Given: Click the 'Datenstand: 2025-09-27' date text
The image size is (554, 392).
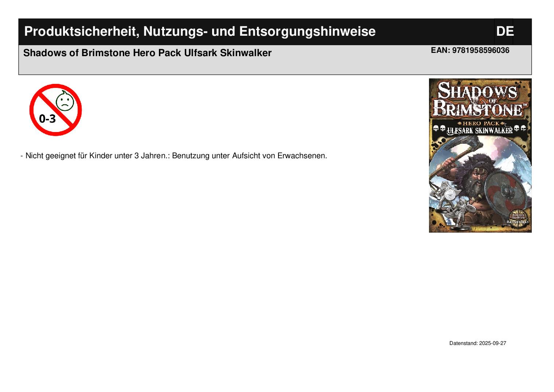Looking at the screenshot, I should pyautogui.click(x=477, y=343).
